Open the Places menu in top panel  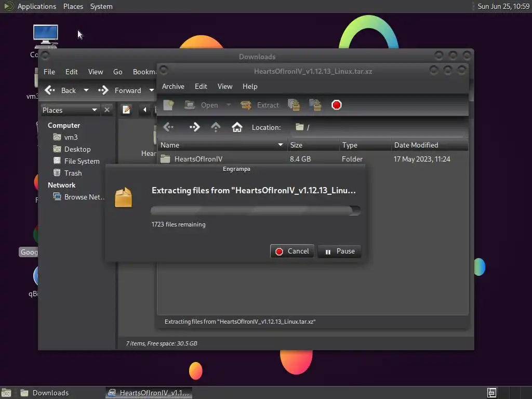(x=73, y=6)
